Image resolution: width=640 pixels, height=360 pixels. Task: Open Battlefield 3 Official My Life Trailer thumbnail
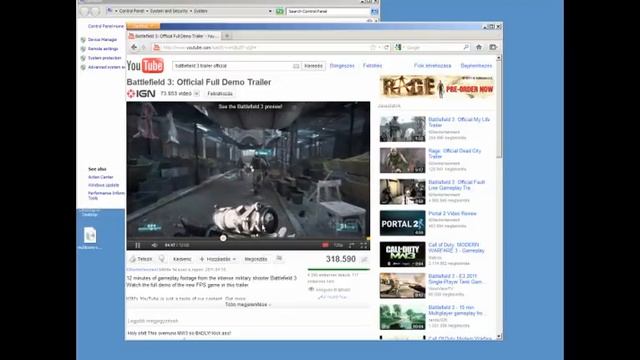[x=402, y=129]
